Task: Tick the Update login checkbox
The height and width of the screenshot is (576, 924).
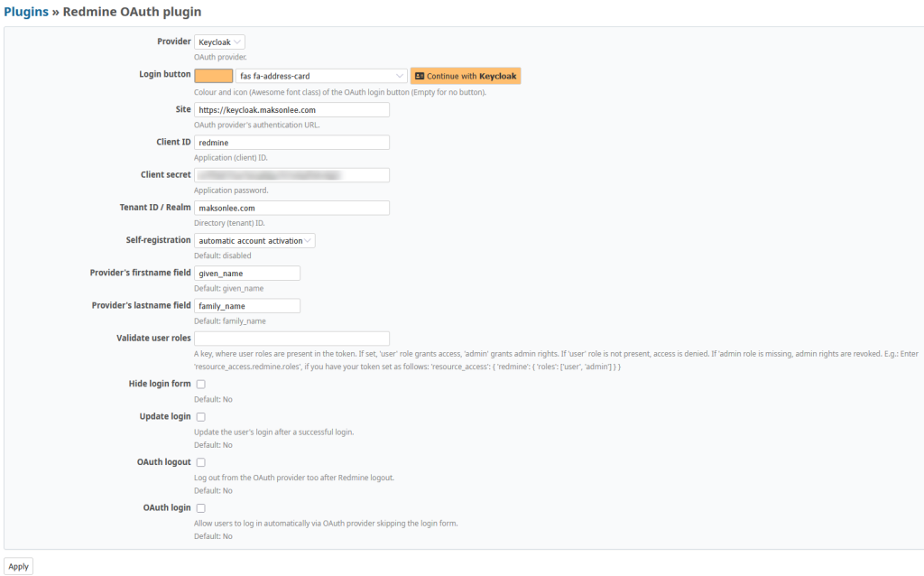Action: pos(201,417)
